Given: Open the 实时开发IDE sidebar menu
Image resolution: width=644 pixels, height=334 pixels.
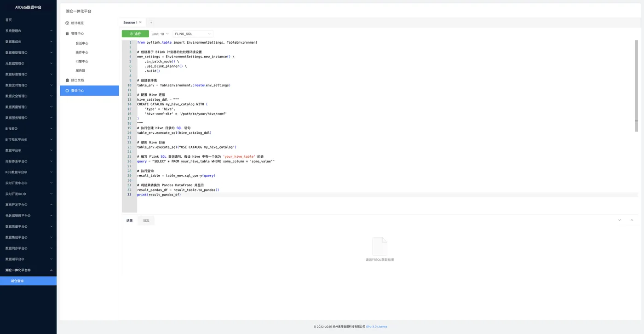Looking at the screenshot, I should click(x=28, y=194).
